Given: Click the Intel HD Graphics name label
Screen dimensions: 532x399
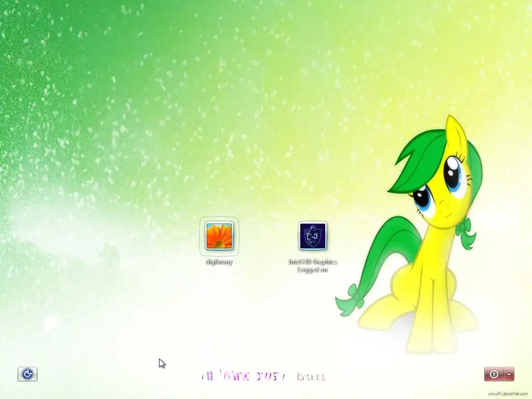Looking at the screenshot, I should tap(312, 261).
